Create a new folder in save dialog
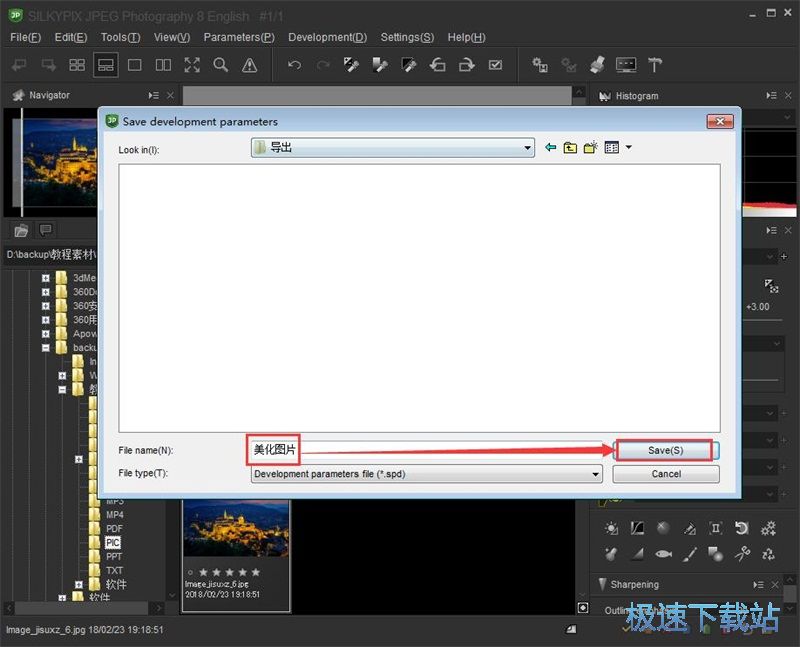The image size is (800, 647). coord(591,147)
